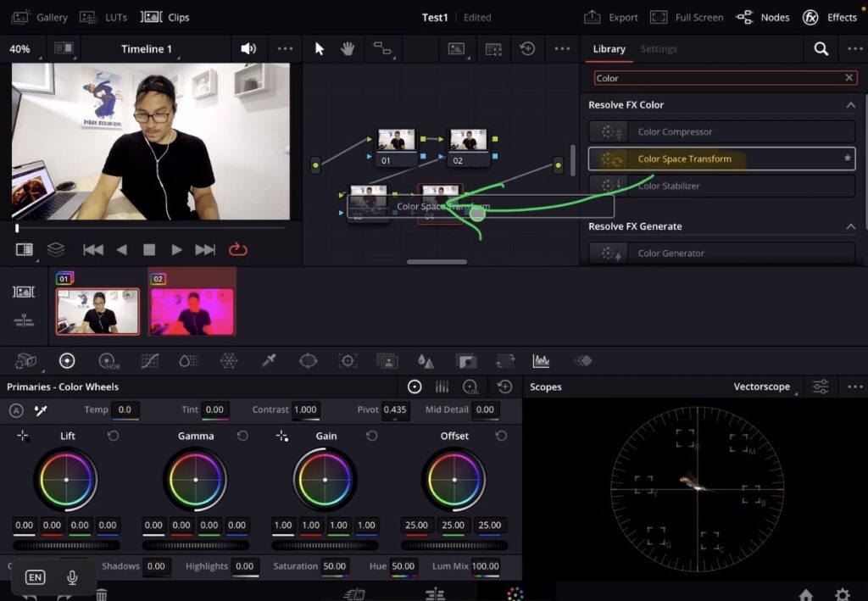Toggle the mute audio icon above the viewer
This screenshot has width=868, height=601.
pyautogui.click(x=248, y=48)
